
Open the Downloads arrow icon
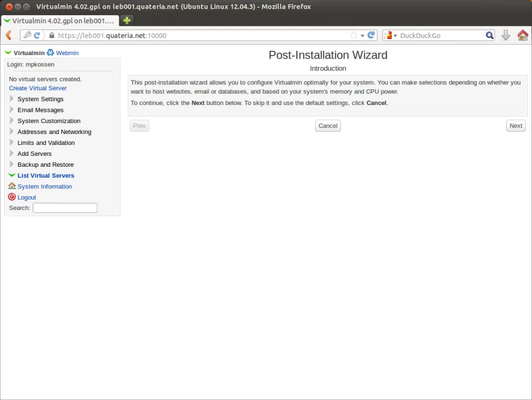[x=506, y=35]
